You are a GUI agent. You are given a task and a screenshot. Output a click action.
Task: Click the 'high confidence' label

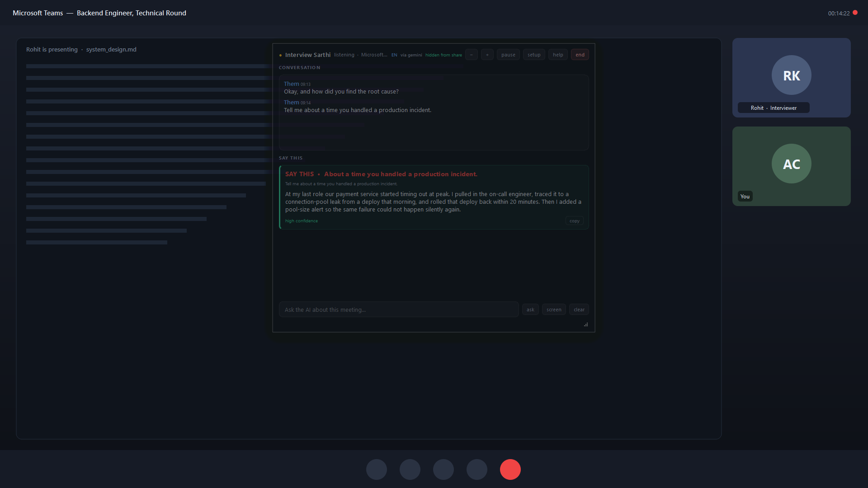click(302, 221)
